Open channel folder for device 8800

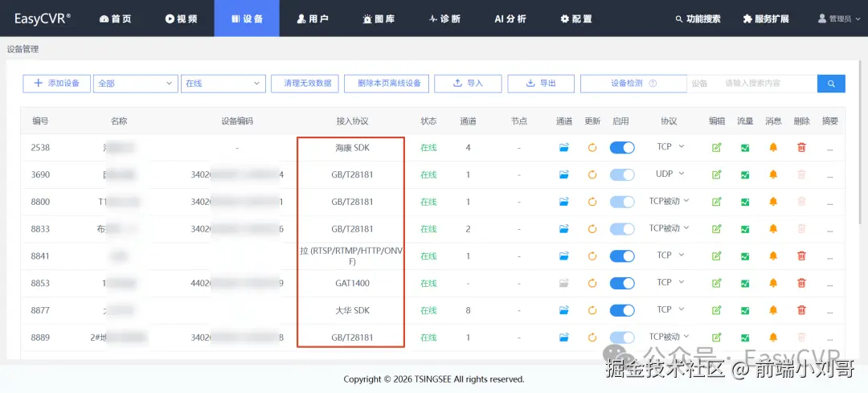[x=564, y=202]
